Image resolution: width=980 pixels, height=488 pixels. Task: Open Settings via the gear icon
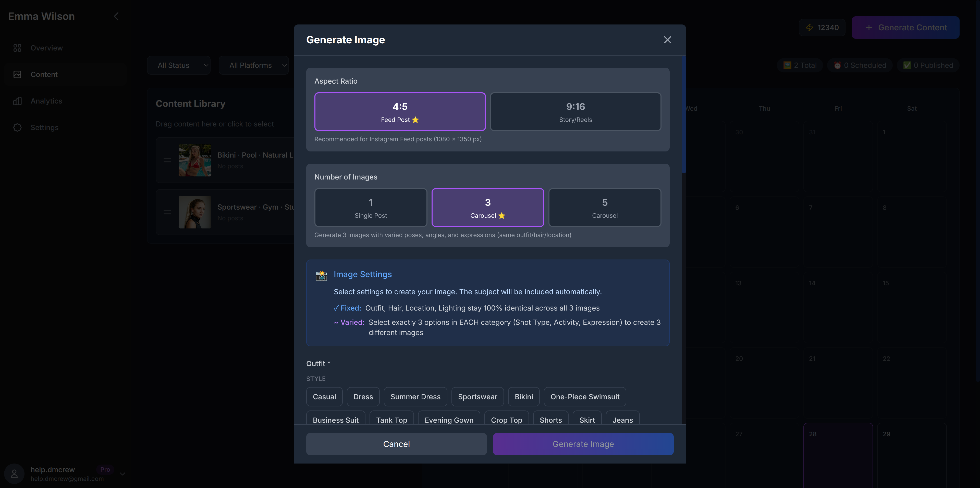pos(18,127)
